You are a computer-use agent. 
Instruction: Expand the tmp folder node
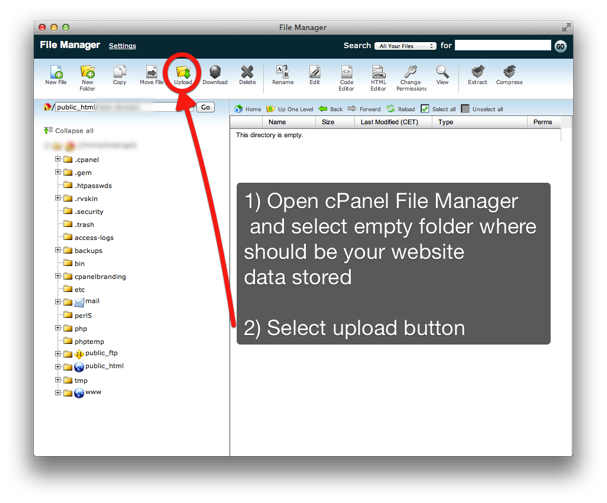(58, 380)
